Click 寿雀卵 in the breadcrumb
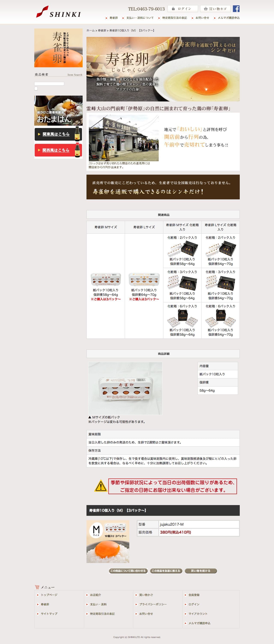 coord(102,30)
